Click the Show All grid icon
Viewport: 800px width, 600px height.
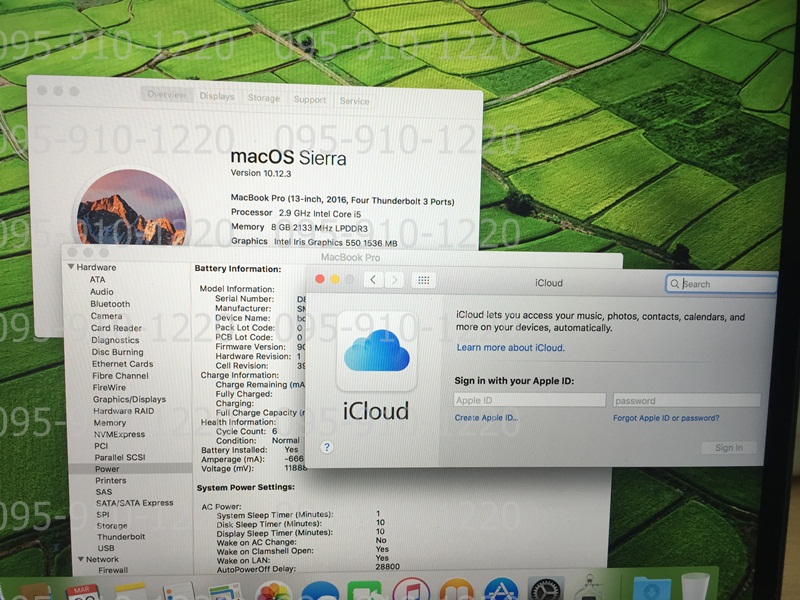point(423,281)
